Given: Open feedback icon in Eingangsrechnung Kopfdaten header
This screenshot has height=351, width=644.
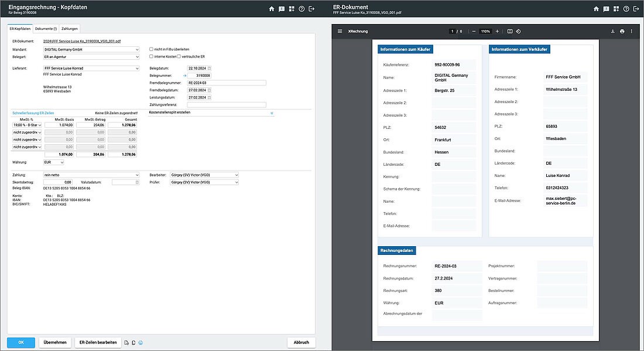Looking at the screenshot, I should [x=282, y=9].
